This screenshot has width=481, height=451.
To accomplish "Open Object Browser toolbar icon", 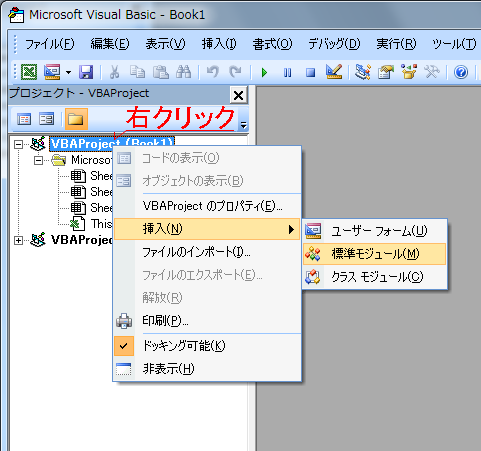I will [409, 72].
